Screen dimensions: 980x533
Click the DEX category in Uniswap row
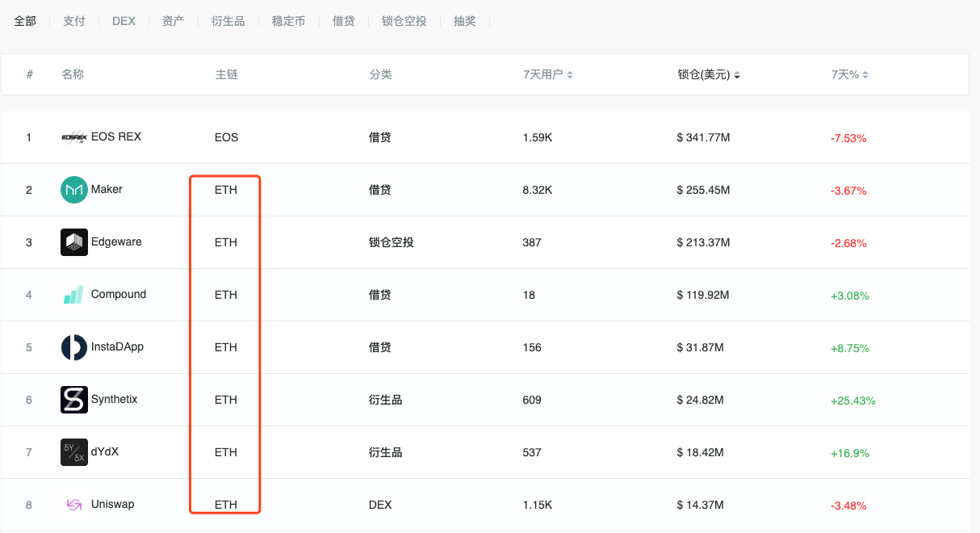tap(380, 505)
